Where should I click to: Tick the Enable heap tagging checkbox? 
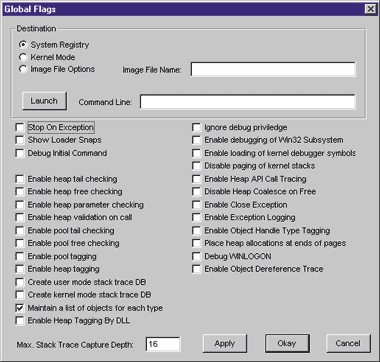tap(20, 269)
